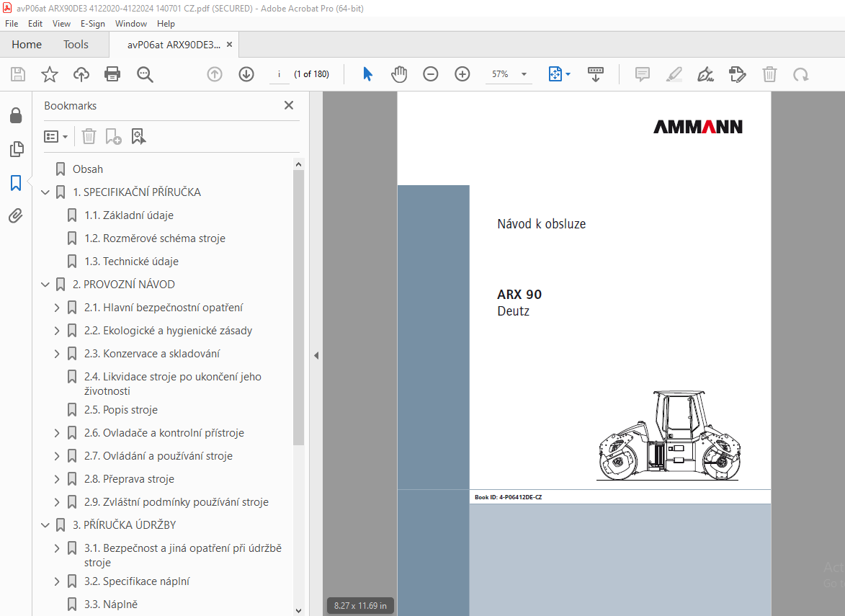Click the upload to cloud icon
Screen dimensions: 845x616
coord(81,74)
